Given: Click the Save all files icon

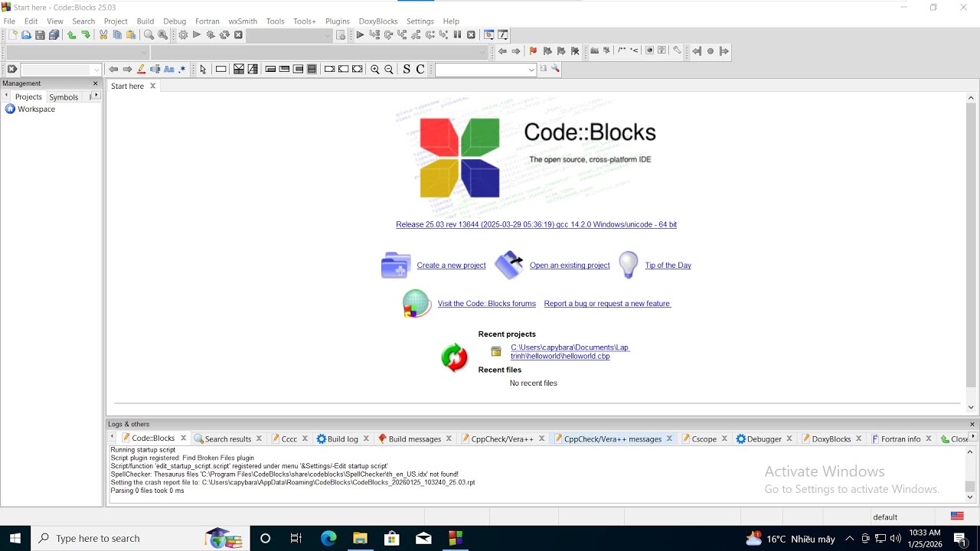Looking at the screenshot, I should (54, 35).
